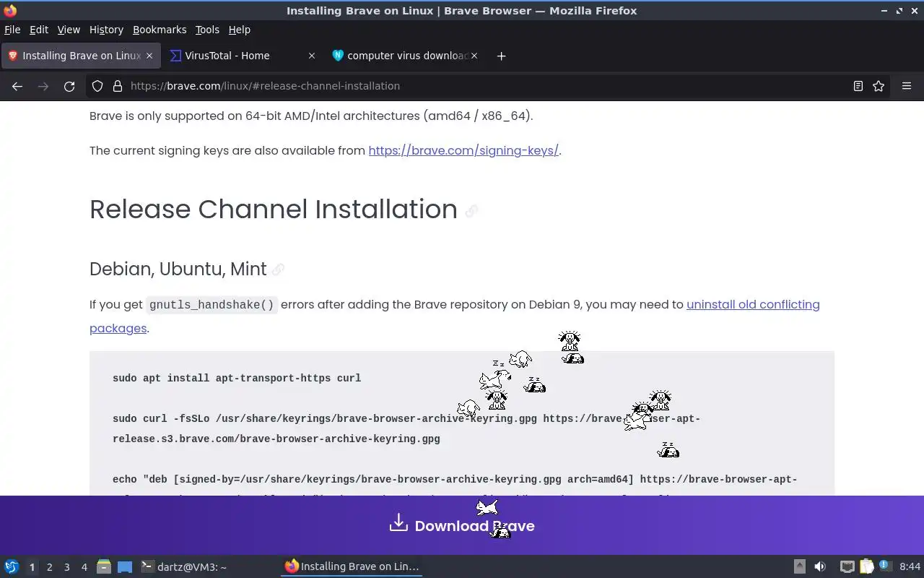Open Firefox application hamburger menu

[x=907, y=86]
